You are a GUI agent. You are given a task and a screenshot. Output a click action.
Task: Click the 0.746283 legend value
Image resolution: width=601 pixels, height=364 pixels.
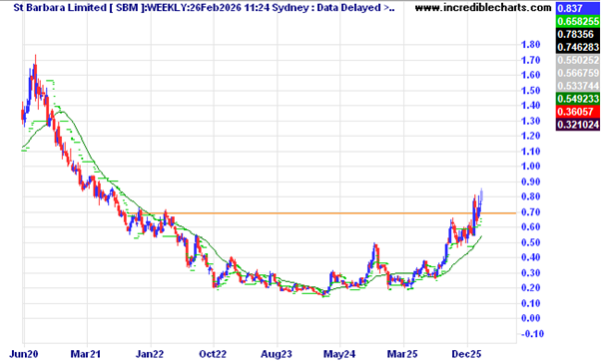578,47
